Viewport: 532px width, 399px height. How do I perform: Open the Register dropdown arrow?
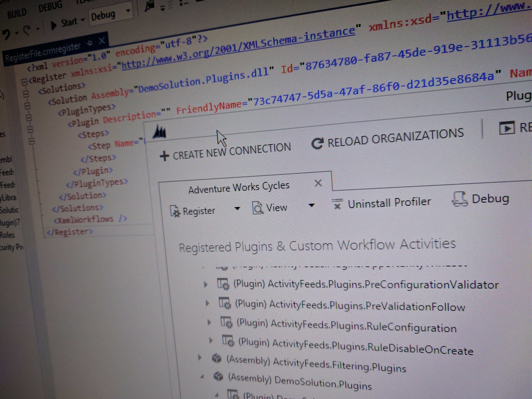[x=237, y=208]
